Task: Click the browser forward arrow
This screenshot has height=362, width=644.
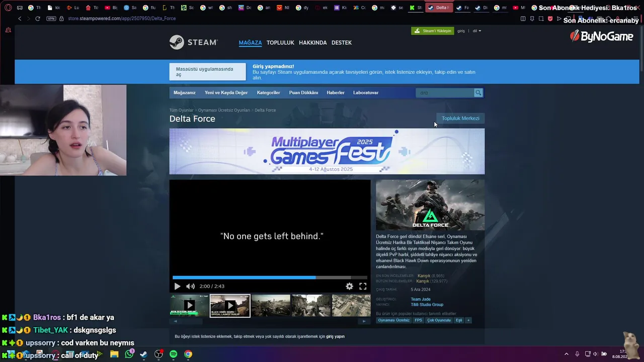Action: [28, 19]
